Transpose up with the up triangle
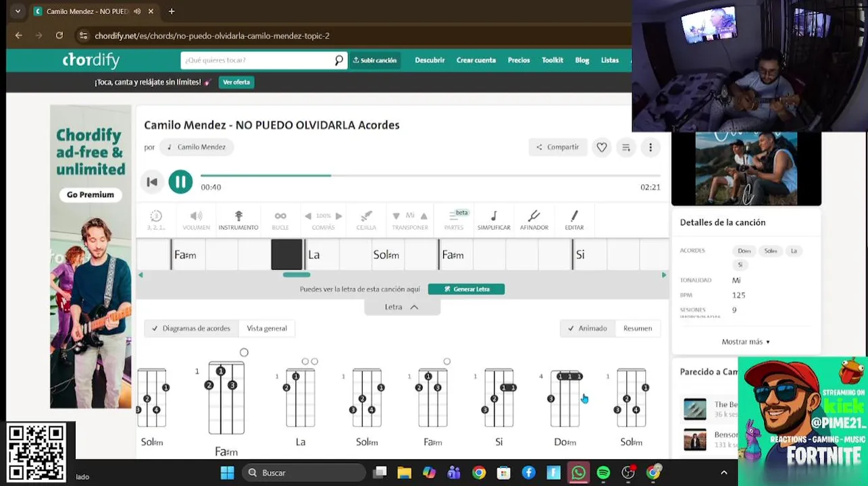This screenshot has width=868, height=486. coord(424,216)
